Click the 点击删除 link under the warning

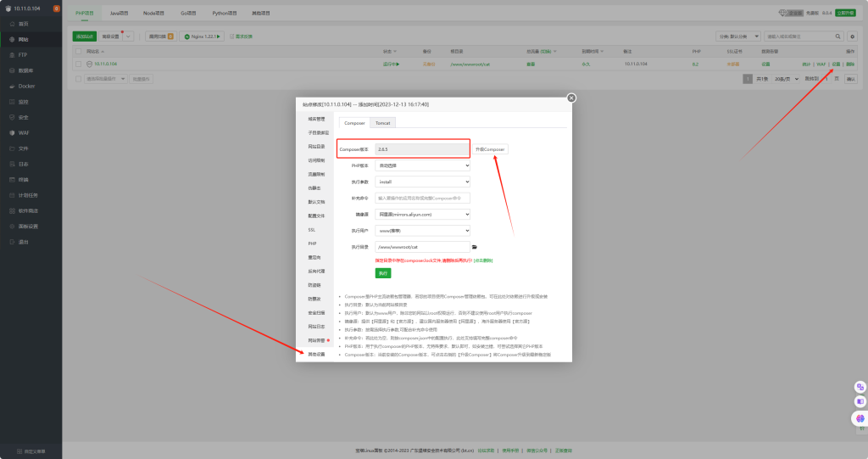click(483, 260)
